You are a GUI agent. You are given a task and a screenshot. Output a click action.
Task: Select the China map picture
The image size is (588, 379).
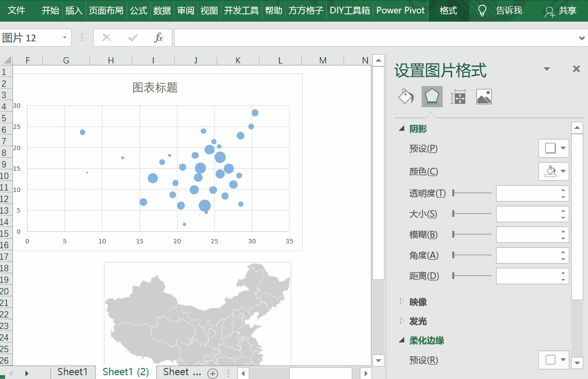click(197, 314)
